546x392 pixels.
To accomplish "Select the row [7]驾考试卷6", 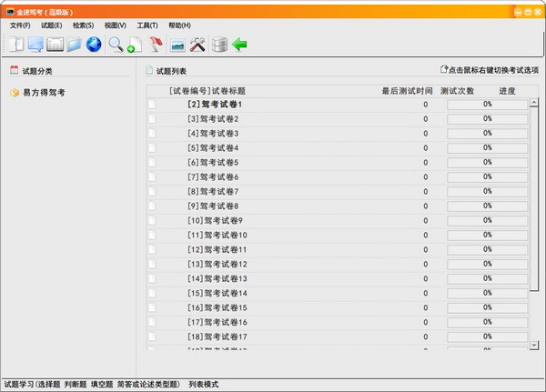I will tap(338, 176).
